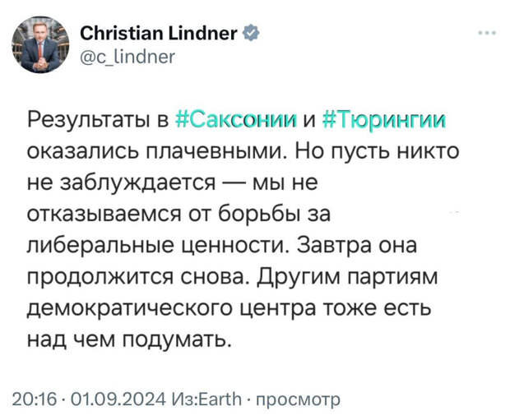Click the phrase оказались плачевными
This screenshot has height=420, width=510.
[x=155, y=151]
